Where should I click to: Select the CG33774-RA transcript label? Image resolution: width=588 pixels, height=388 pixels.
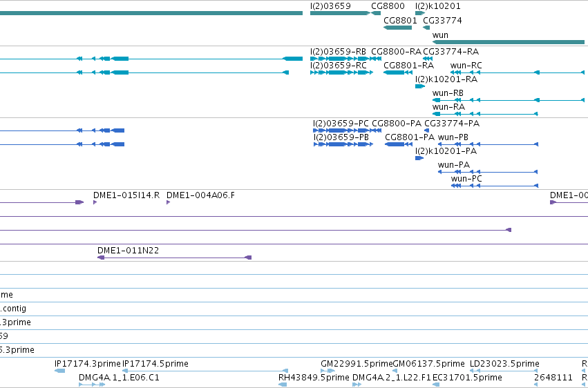click(451, 51)
